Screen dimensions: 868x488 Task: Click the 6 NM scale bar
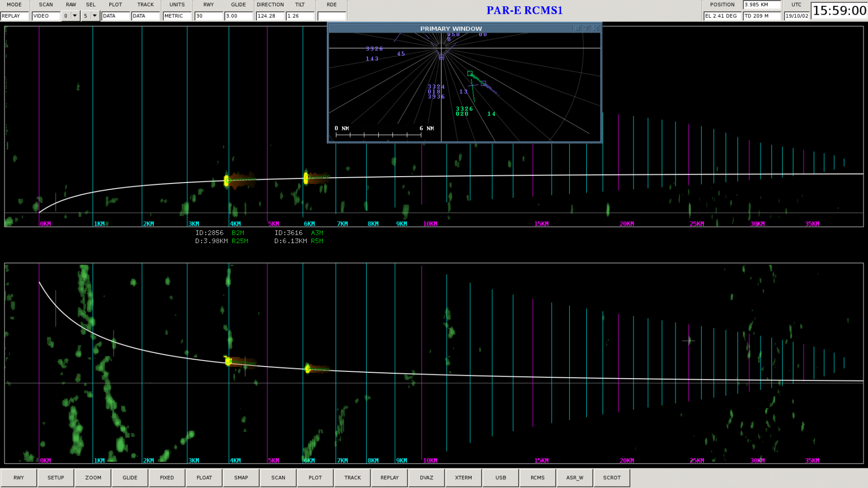coord(378,134)
